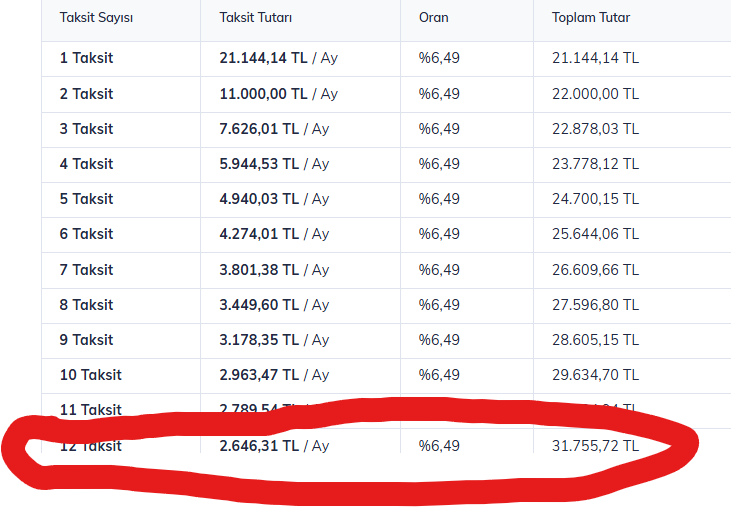Select the 21.144,14 TL / Ay installment amount
This screenshot has width=731, height=507.
[x=278, y=58]
